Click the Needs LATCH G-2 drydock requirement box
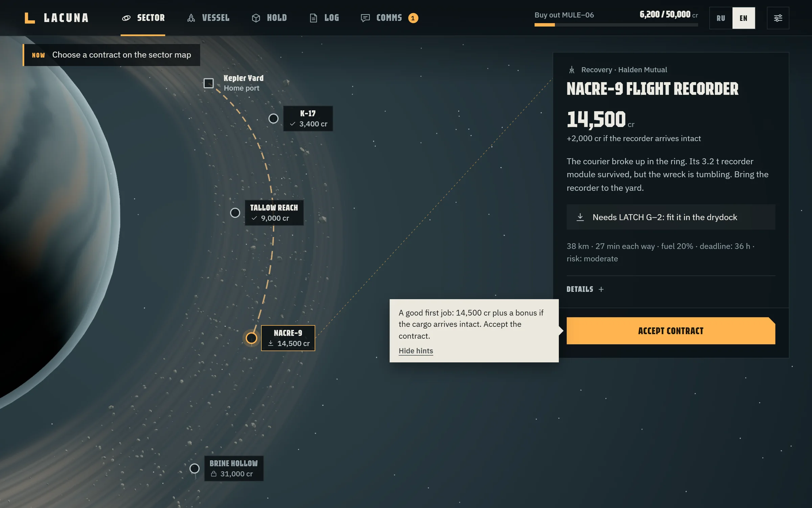 point(671,217)
